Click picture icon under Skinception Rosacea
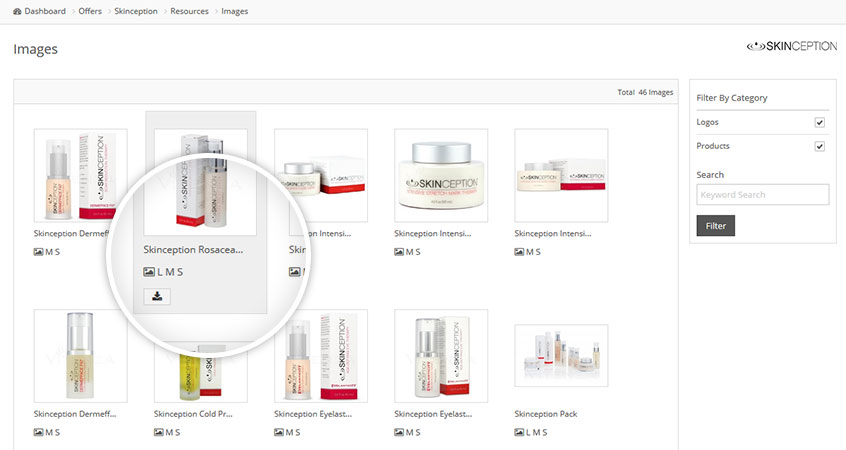The height and width of the screenshot is (450, 846). click(149, 272)
